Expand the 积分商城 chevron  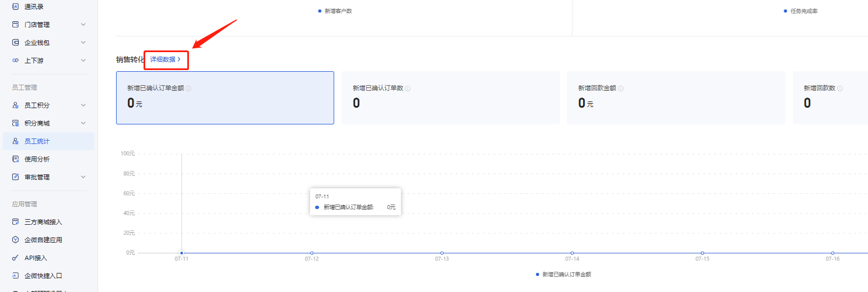(83, 123)
